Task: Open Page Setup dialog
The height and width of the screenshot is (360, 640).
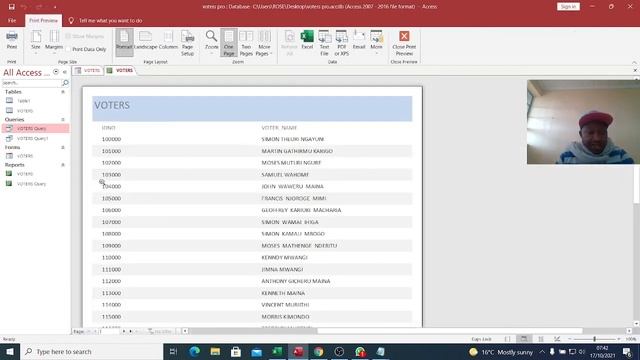Action: (187, 43)
